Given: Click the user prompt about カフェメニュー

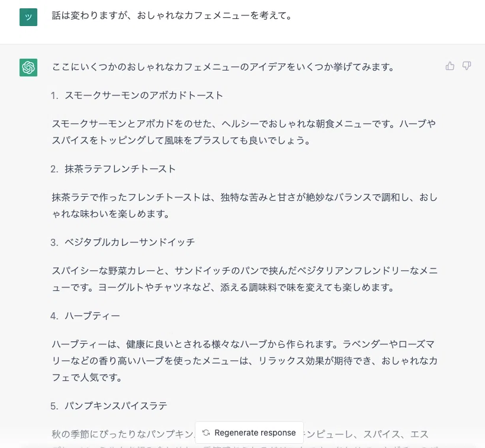Looking at the screenshot, I should (x=172, y=15).
